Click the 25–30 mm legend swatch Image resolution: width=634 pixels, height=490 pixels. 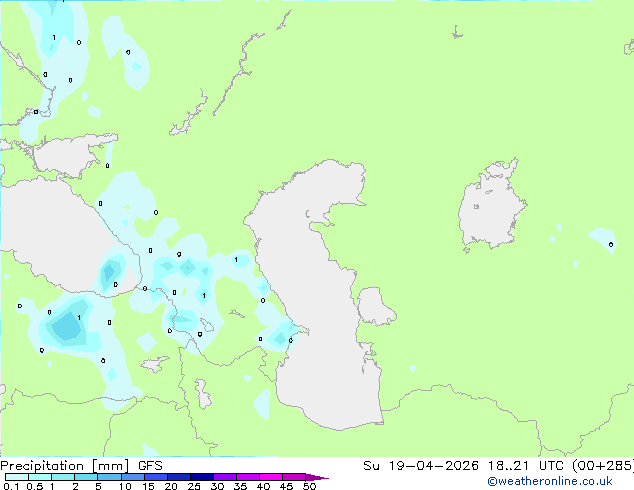pyautogui.click(x=201, y=477)
